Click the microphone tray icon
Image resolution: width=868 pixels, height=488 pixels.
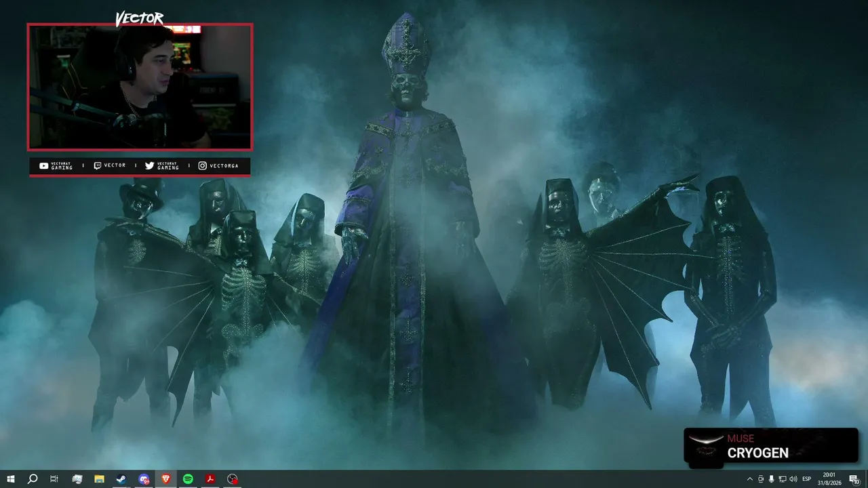coord(772,479)
